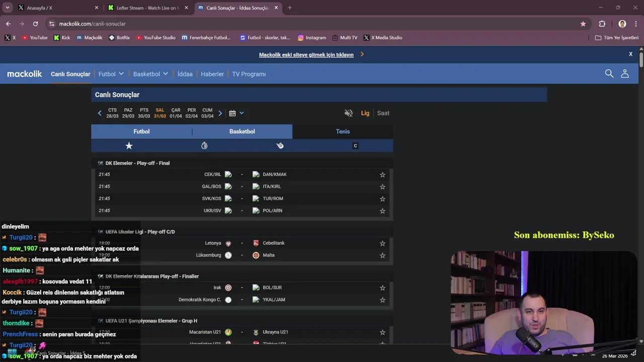Image resolution: width=644 pixels, height=362 pixels.
Task: Bookmark page with star icon
Action: coord(583,24)
